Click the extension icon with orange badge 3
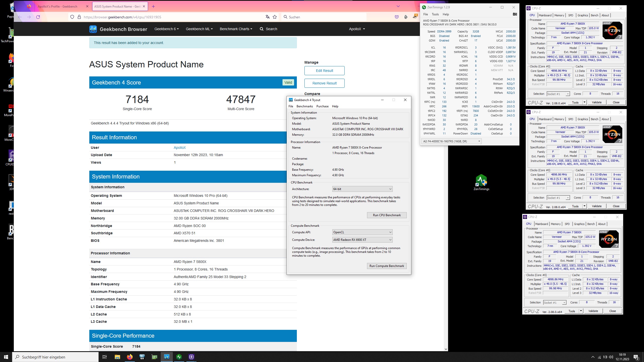This screenshot has height=362, width=644. pyautogui.click(x=415, y=17)
